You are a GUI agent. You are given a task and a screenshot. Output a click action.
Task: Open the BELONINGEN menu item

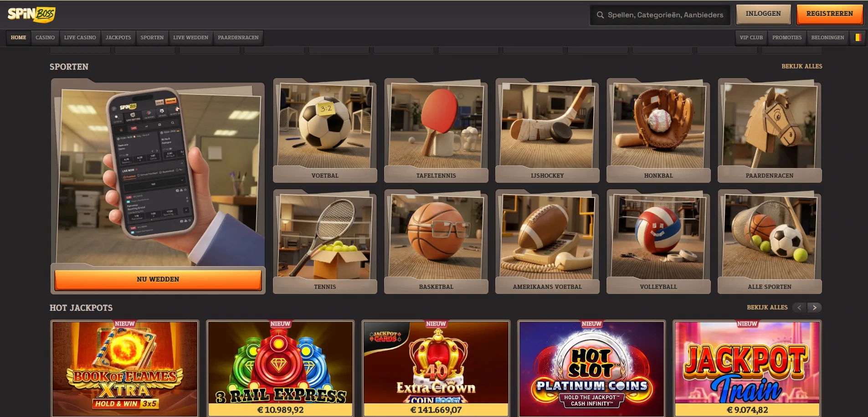827,37
